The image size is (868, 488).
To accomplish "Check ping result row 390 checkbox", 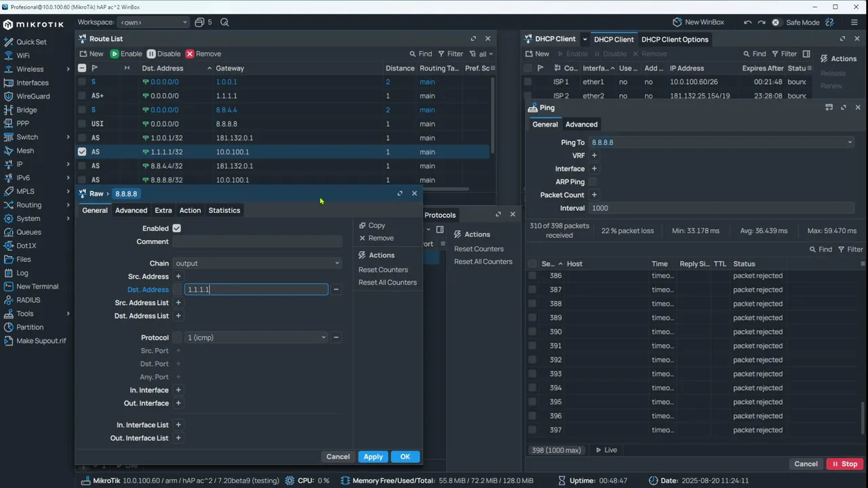I will coord(532,332).
